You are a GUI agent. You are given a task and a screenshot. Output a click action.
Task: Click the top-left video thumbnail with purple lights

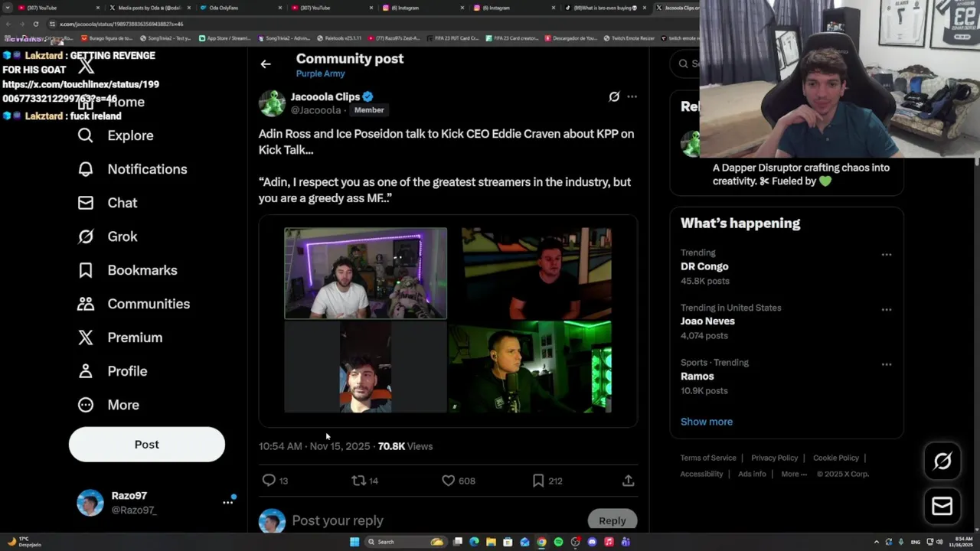[366, 273]
